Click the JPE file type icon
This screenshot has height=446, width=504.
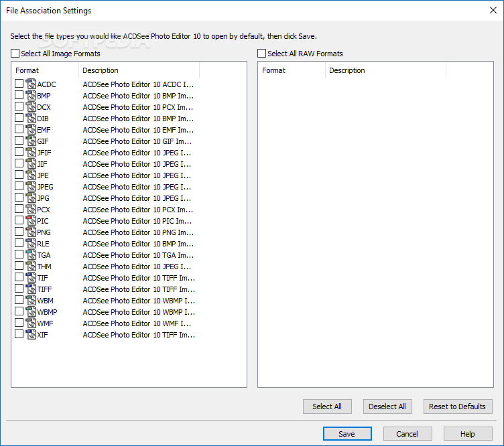coord(31,175)
